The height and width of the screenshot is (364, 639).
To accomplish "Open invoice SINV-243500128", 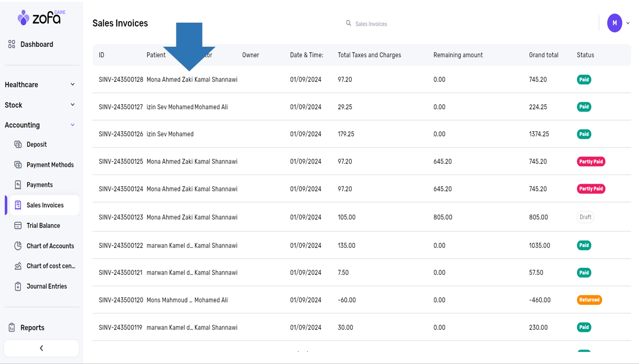I will point(121,79).
